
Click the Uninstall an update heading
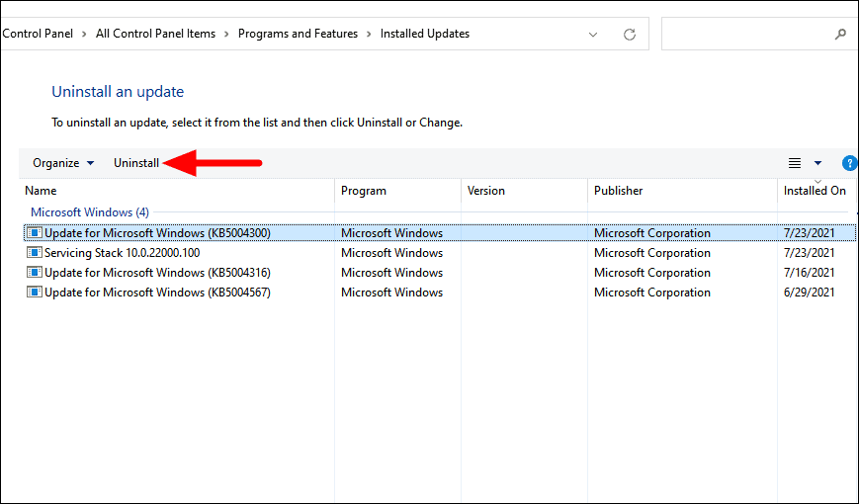pyautogui.click(x=118, y=92)
